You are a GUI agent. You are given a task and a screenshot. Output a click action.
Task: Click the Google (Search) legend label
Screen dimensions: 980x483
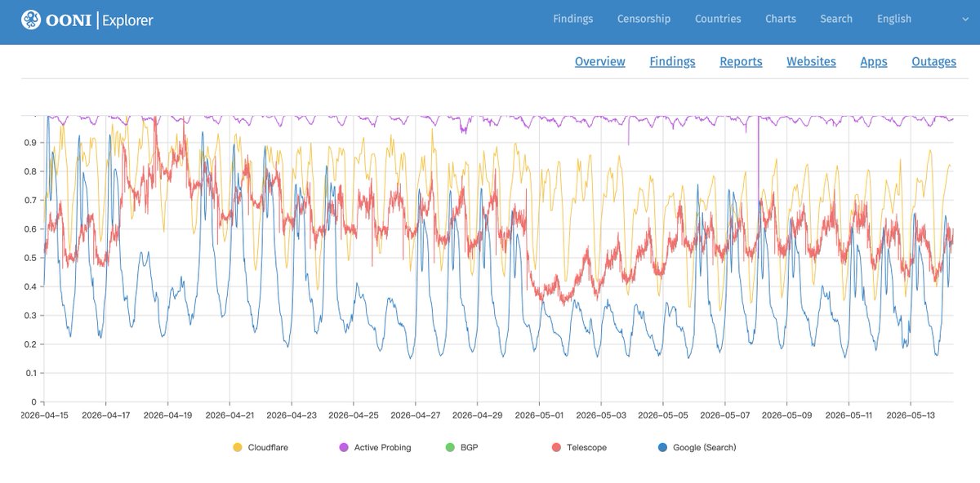click(x=704, y=447)
